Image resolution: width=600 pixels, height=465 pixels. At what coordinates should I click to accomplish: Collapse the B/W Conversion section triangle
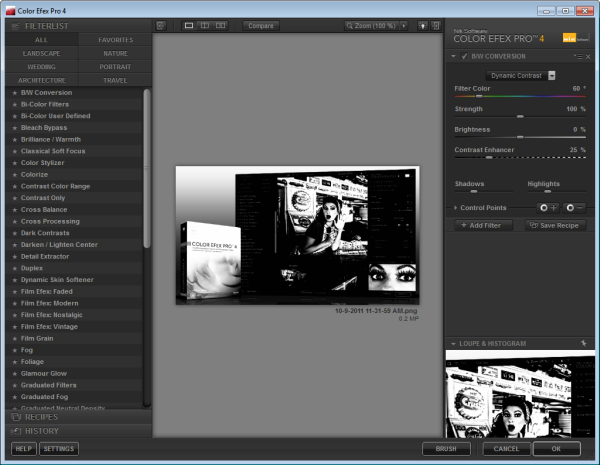[453, 56]
